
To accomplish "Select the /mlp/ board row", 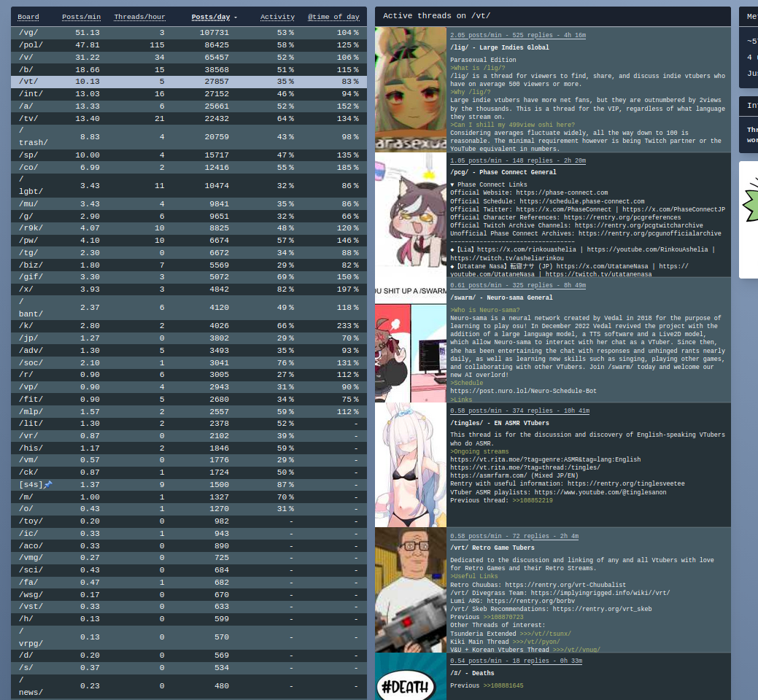I will click(x=188, y=411).
